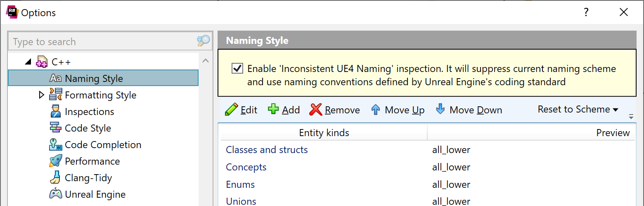The height and width of the screenshot is (206, 644).
Task: Click the Move Up arrow icon
Action: 376,110
